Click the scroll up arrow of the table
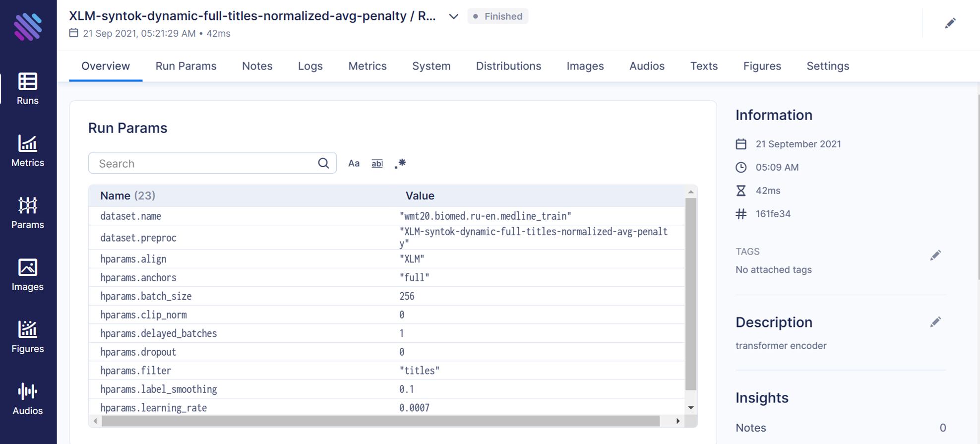The width and height of the screenshot is (980, 444). pyautogui.click(x=691, y=191)
